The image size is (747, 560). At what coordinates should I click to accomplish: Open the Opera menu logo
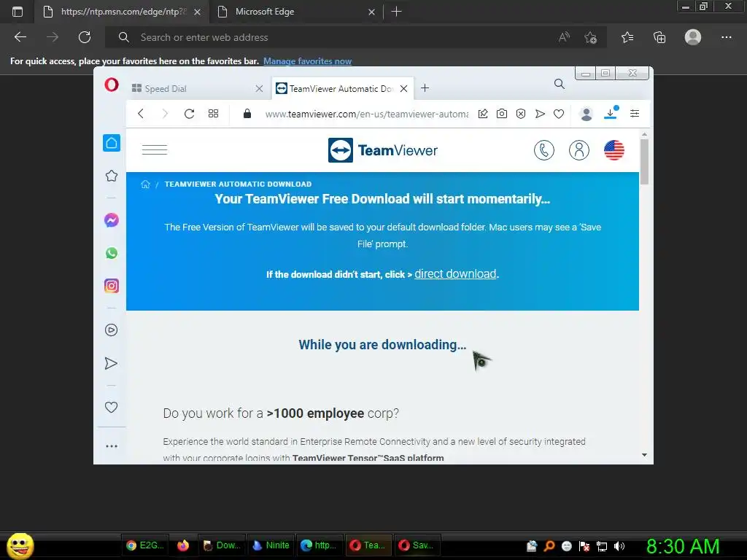(x=112, y=85)
